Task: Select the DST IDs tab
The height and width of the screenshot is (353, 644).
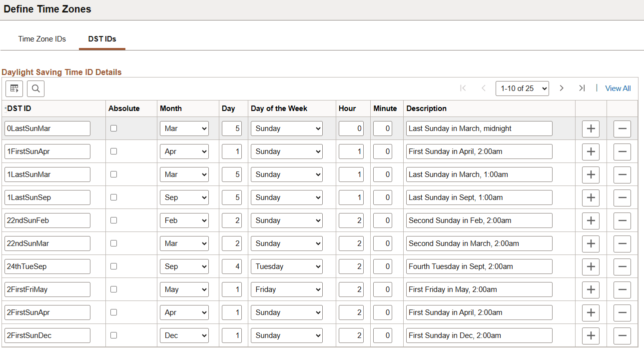Action: point(102,38)
